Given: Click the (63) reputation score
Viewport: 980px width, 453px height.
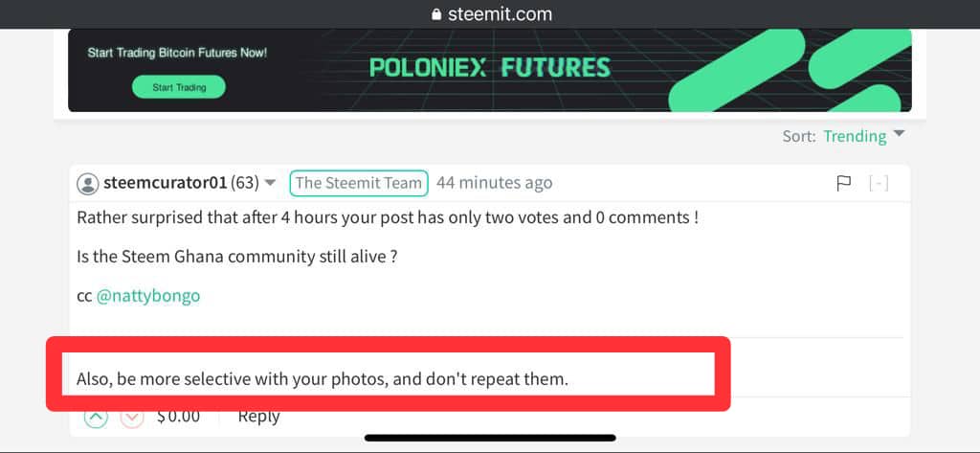Looking at the screenshot, I should click(245, 183).
